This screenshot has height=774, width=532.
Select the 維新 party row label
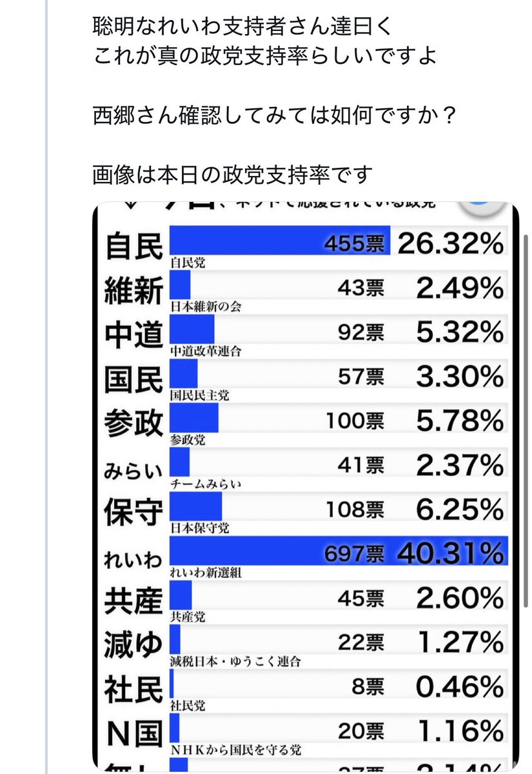tap(133, 290)
